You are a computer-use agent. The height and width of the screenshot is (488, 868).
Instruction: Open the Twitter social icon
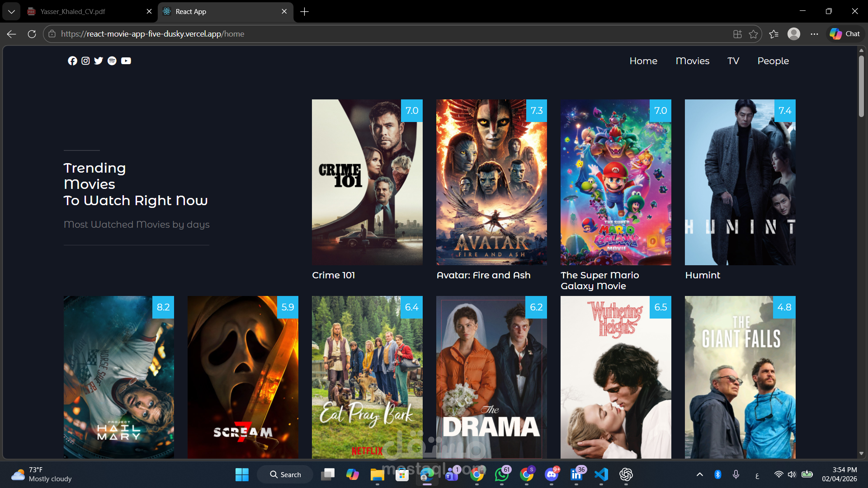click(99, 61)
